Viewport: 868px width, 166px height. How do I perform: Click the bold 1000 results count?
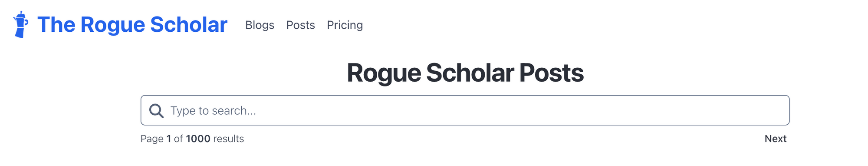pos(198,139)
